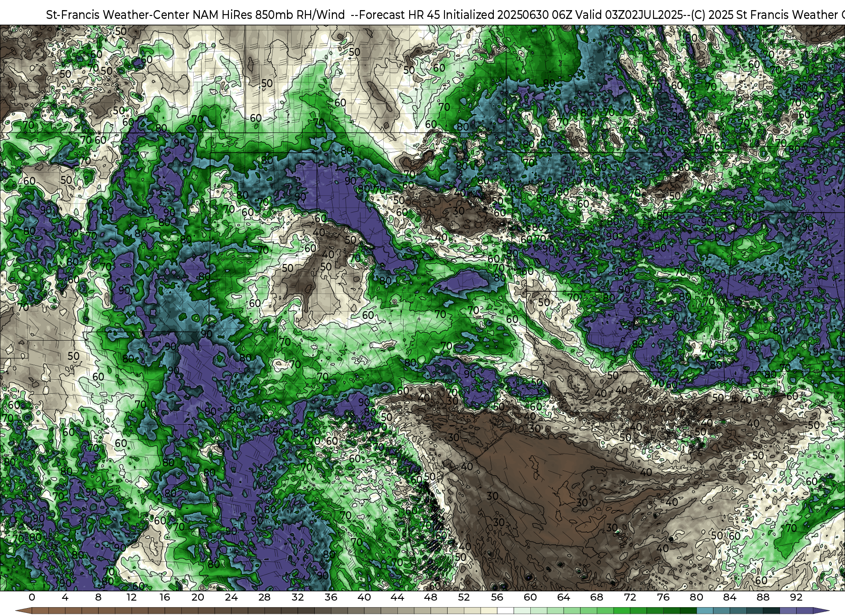Viewport: 845px width, 616px height.
Task: Click the colorbar label '0'
Action: point(32,597)
